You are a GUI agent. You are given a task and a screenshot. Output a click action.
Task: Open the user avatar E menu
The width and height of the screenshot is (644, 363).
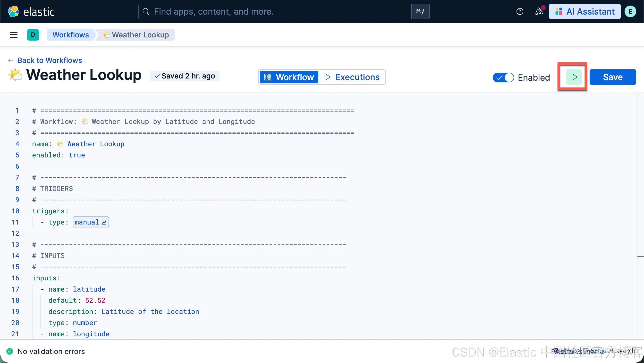(630, 11)
